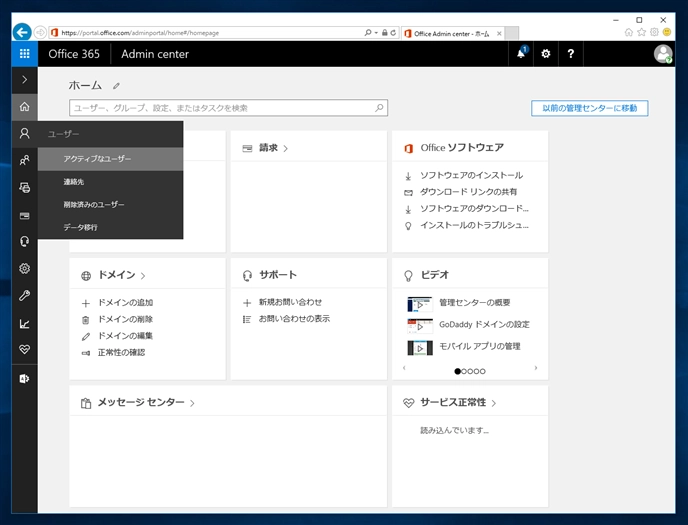
Task: Select アクティブなユーザー in the flyout menu
Action: (x=111, y=159)
